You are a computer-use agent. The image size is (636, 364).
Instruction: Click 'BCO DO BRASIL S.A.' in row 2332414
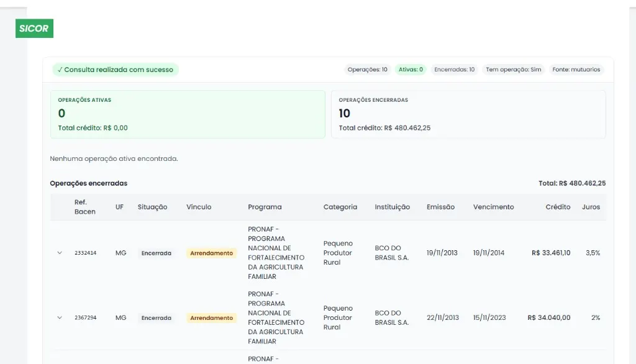392,253
